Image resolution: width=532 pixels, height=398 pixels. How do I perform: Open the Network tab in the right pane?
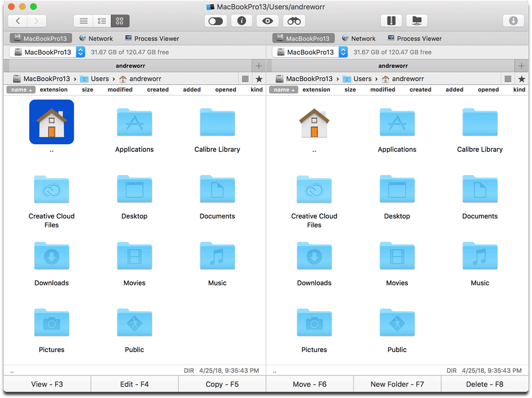click(x=359, y=38)
